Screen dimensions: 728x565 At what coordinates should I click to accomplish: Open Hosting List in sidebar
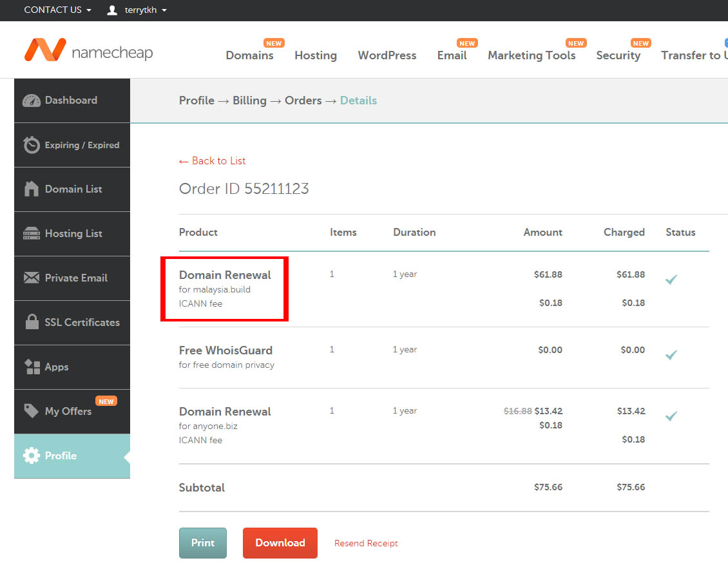pos(72,233)
